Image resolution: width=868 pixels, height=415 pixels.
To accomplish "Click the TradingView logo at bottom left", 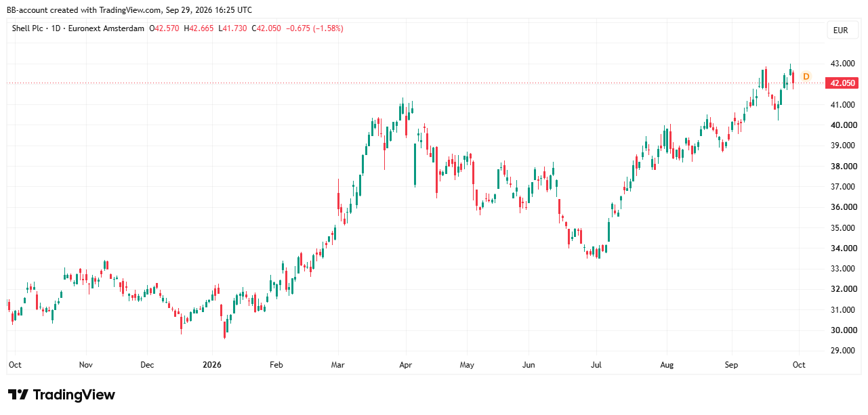I will pyautogui.click(x=62, y=395).
